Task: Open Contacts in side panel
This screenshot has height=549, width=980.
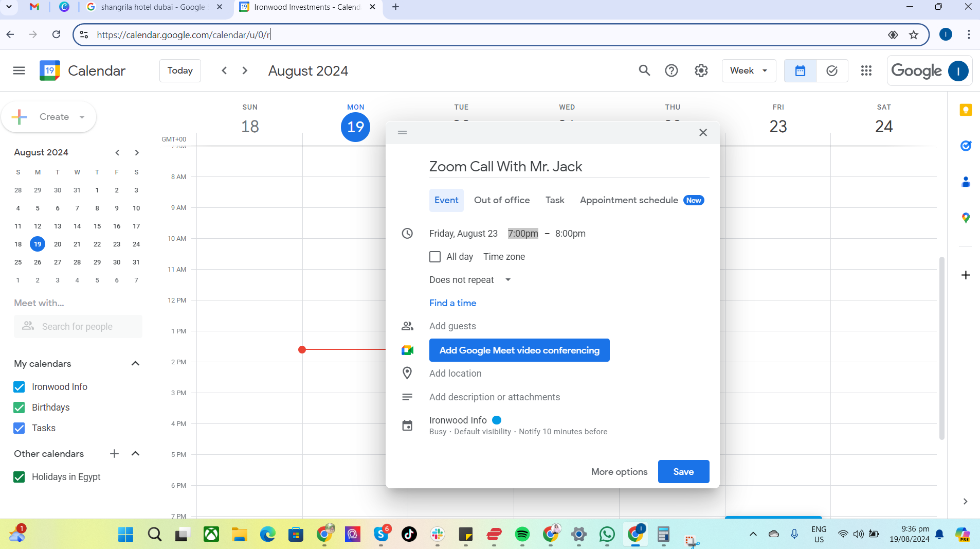Action: (966, 182)
